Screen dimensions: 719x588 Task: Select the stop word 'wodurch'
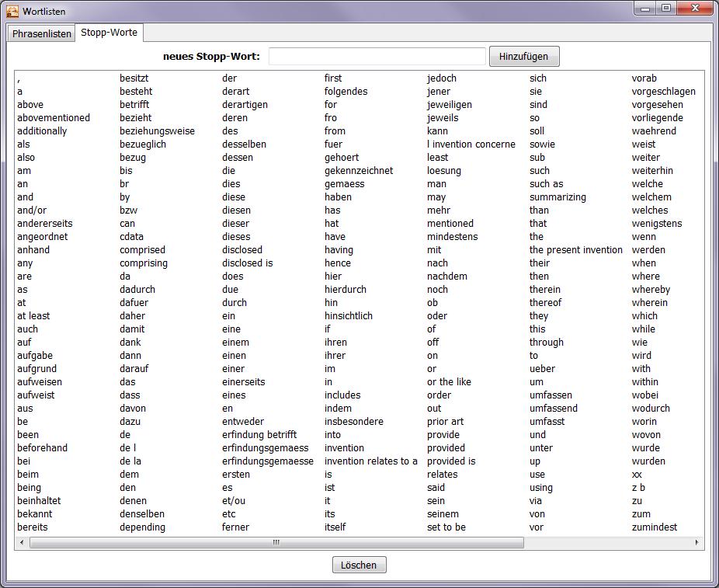(x=651, y=409)
